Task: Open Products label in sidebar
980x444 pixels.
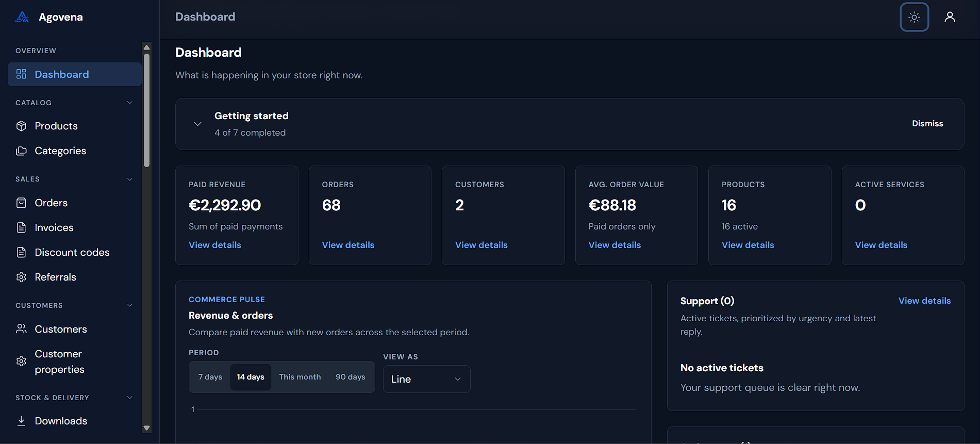Action: coord(56,126)
